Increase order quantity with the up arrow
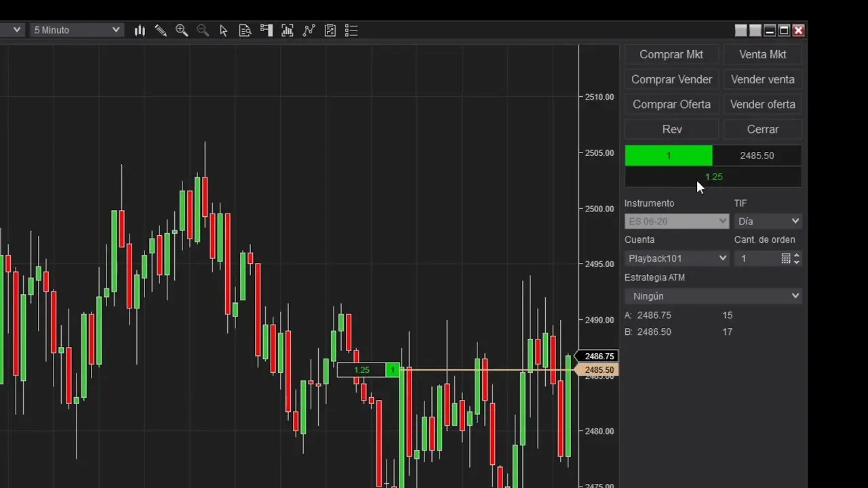Screen dimensions: 868x488 pos(797,256)
